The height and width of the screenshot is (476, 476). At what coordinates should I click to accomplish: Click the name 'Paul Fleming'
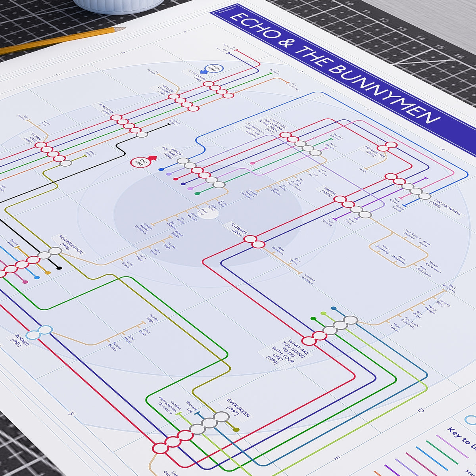point(328,223)
